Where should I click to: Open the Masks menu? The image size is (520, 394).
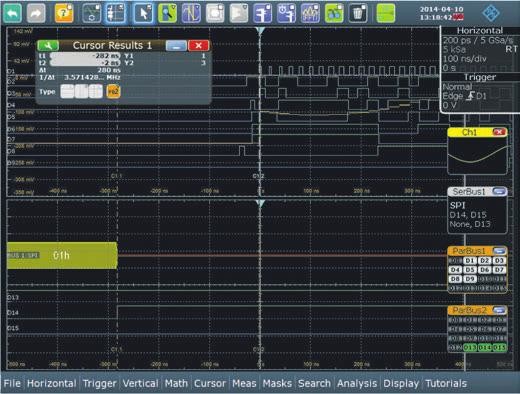click(x=277, y=383)
